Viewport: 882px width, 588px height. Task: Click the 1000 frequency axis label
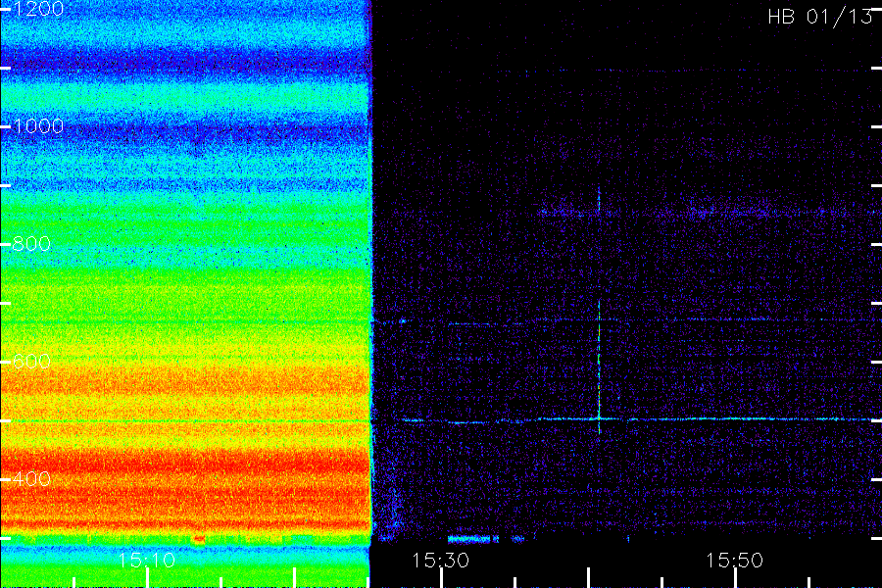coord(37,125)
